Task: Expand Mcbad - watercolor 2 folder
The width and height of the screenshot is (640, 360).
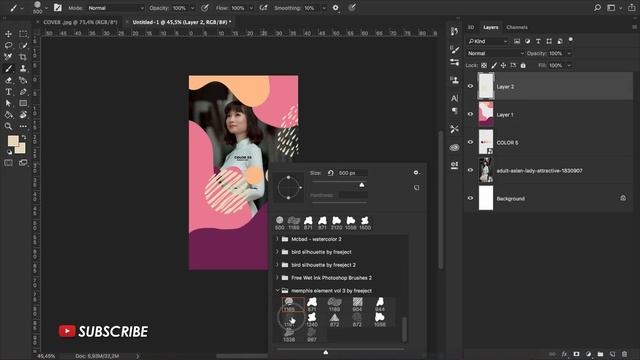Action: [x=278, y=239]
